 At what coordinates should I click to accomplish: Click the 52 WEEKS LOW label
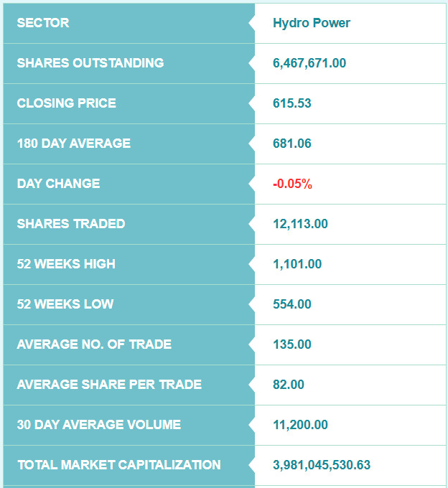65,304
